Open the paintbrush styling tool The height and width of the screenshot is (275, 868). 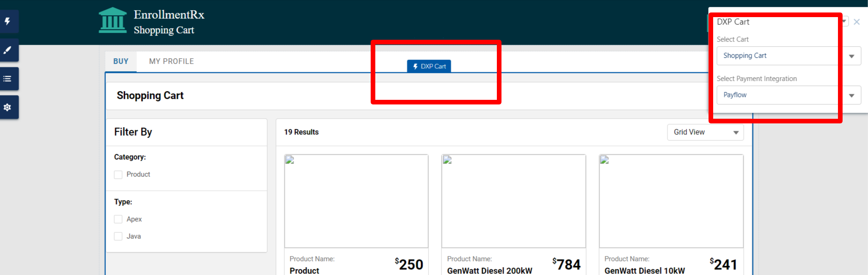8,50
